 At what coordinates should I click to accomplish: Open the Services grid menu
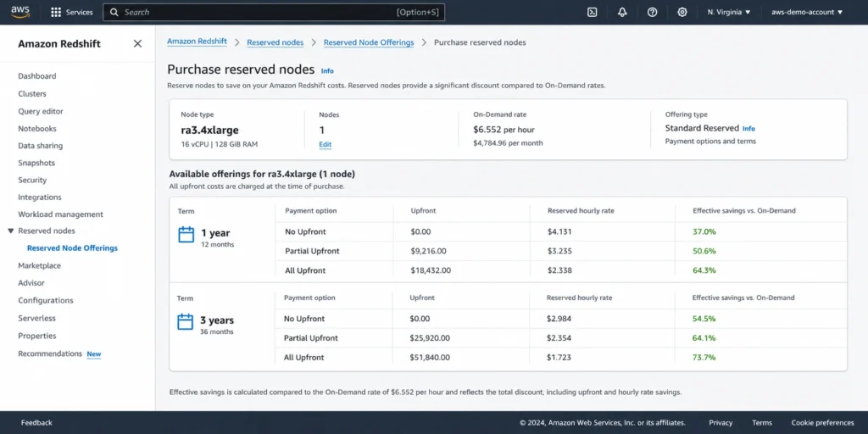[x=72, y=12]
